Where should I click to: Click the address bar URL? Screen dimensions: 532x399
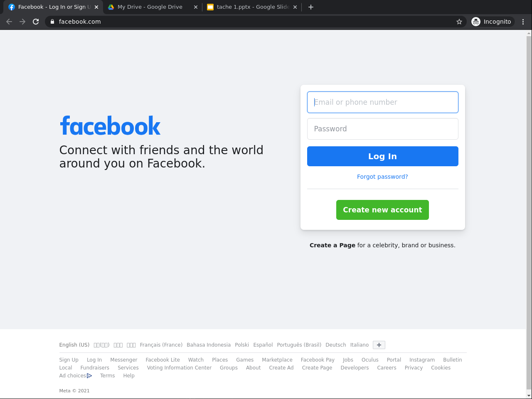[x=80, y=22]
